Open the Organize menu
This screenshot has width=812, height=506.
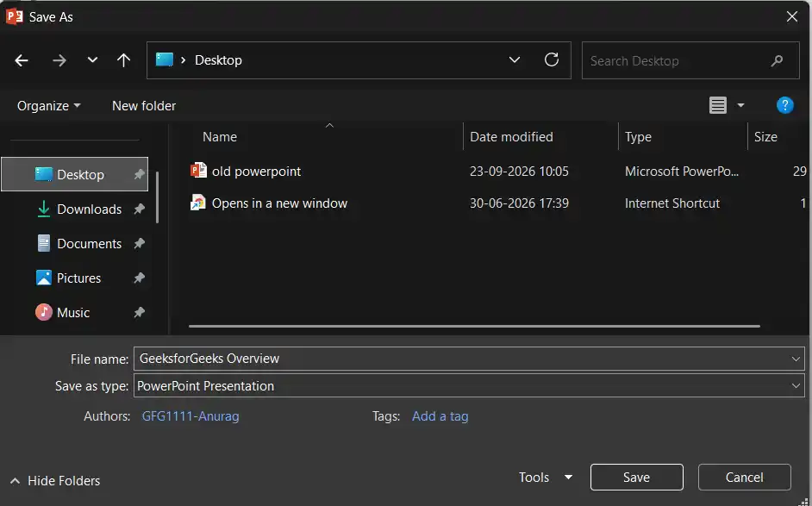click(48, 106)
